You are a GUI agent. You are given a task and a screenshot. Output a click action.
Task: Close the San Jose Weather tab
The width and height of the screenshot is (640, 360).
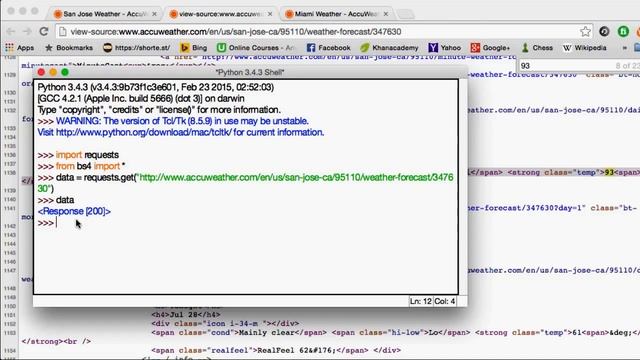coord(154,14)
